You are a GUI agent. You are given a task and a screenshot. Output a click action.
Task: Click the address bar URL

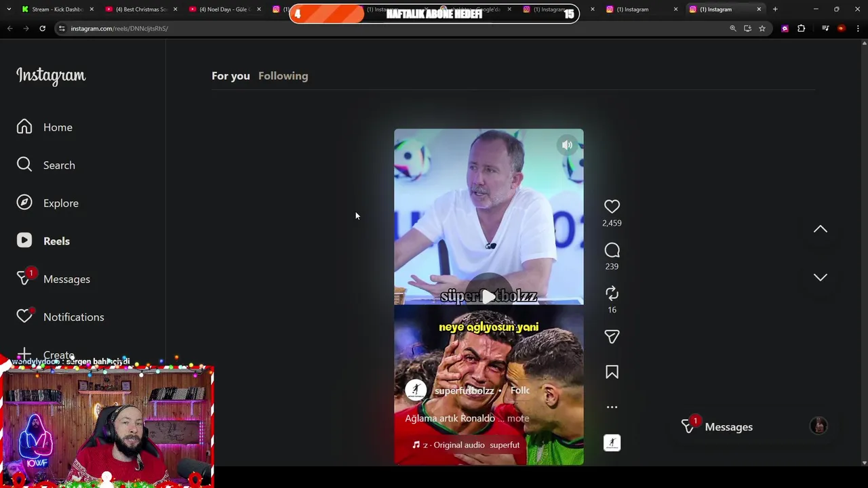click(119, 28)
